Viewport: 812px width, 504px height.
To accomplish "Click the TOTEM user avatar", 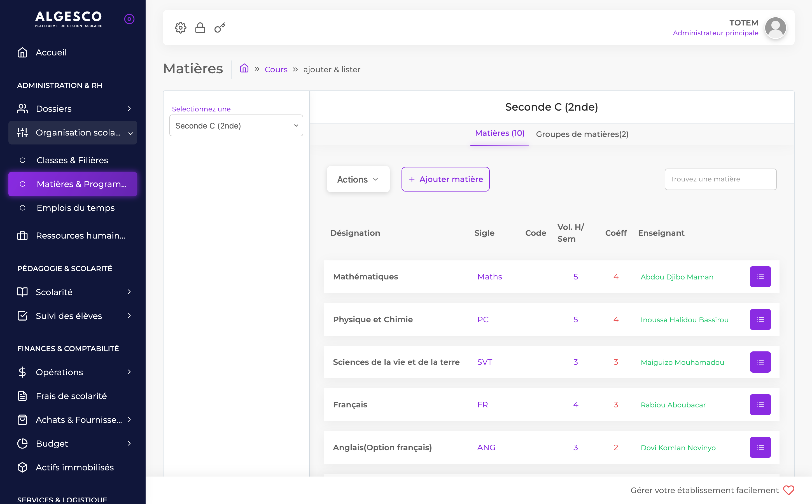I will 775,28.
